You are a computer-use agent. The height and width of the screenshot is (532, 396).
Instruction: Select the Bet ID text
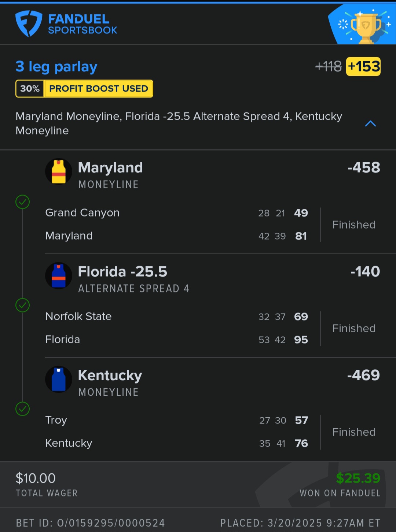(90, 523)
